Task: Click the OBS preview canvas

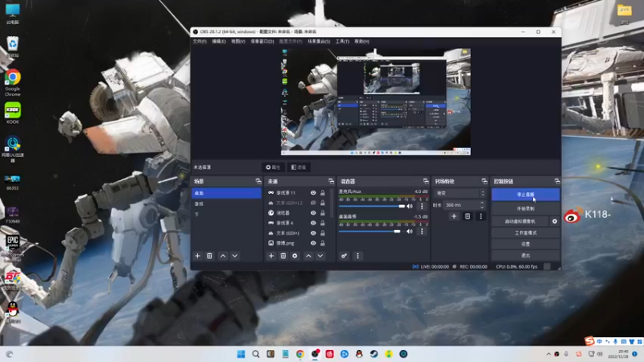Action: click(x=376, y=102)
